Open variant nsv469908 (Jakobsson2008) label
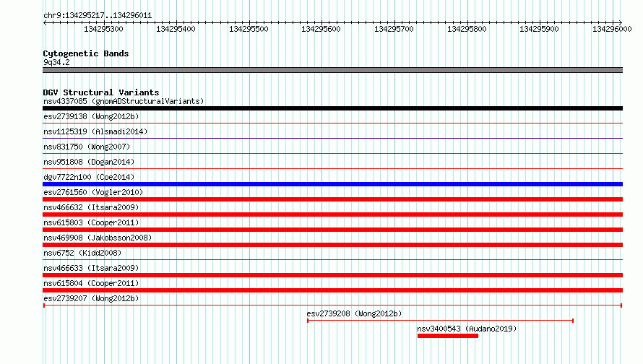The image size is (643, 364). (x=98, y=238)
